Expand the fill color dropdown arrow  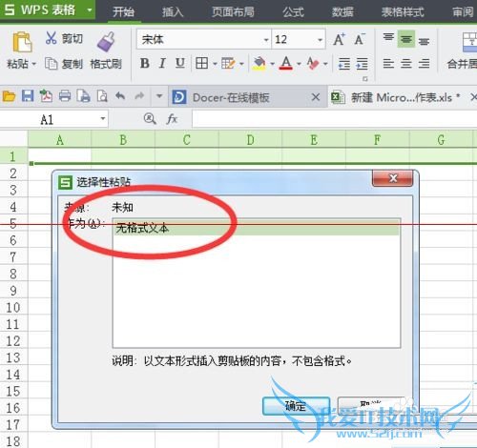(x=273, y=64)
